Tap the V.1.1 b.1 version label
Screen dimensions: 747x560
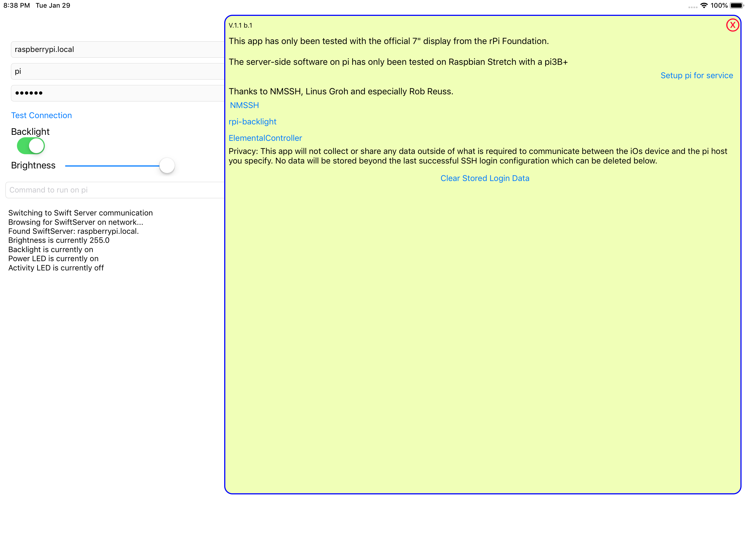240,25
